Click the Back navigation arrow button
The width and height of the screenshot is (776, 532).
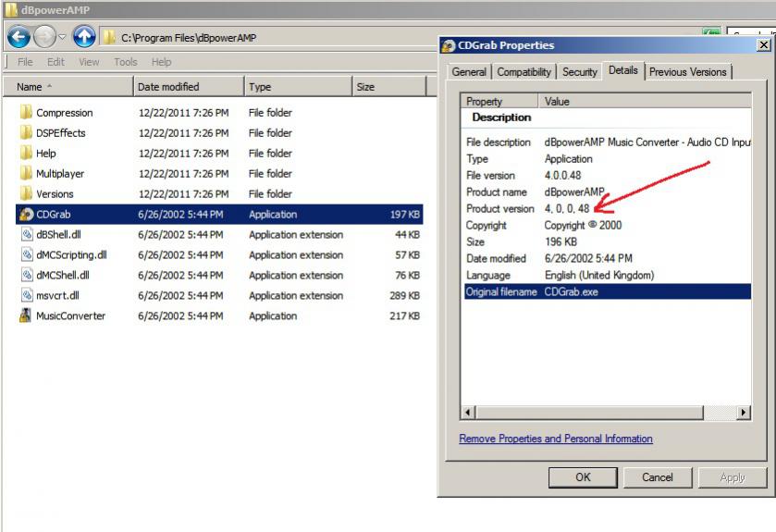pos(18,37)
